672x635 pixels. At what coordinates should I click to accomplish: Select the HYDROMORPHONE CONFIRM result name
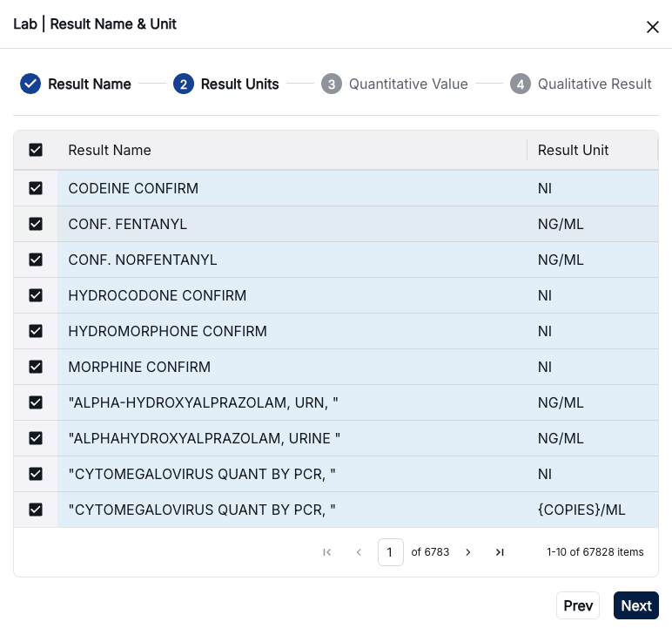pyautogui.click(x=168, y=331)
